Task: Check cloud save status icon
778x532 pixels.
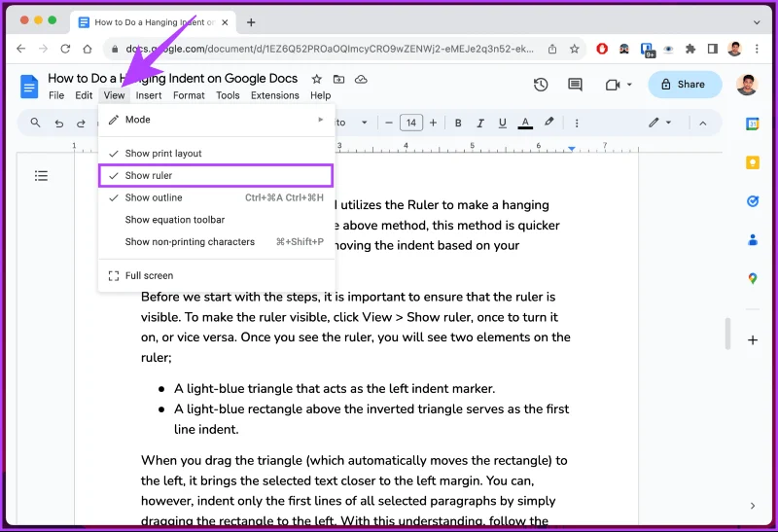Action: tap(361, 79)
